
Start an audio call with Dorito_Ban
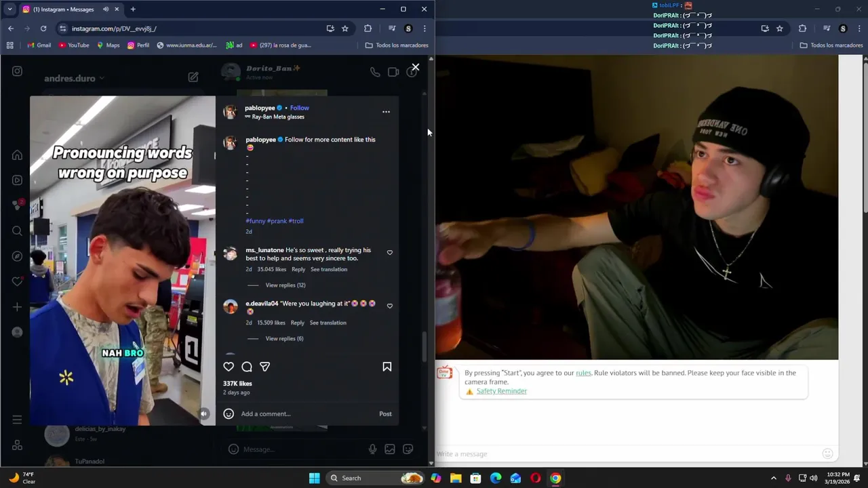[374, 72]
